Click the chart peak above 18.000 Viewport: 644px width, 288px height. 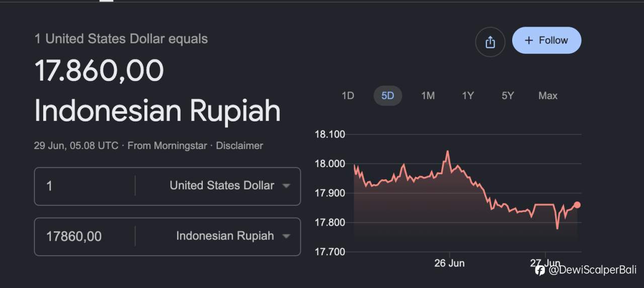click(447, 151)
